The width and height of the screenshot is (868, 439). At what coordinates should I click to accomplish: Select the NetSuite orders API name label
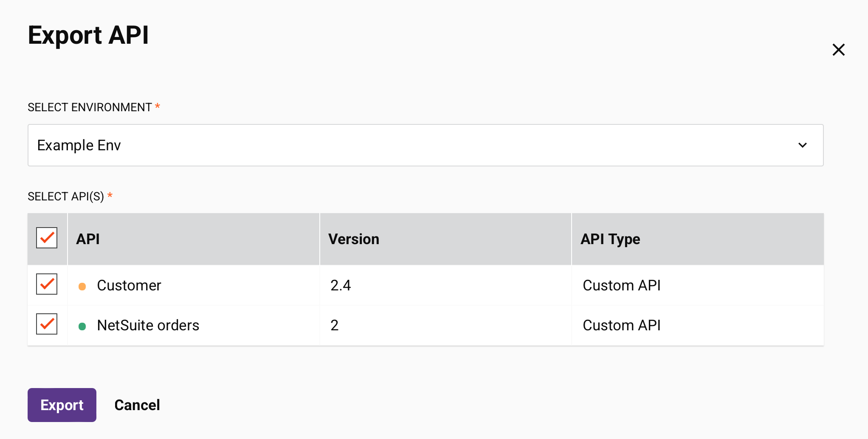148,325
